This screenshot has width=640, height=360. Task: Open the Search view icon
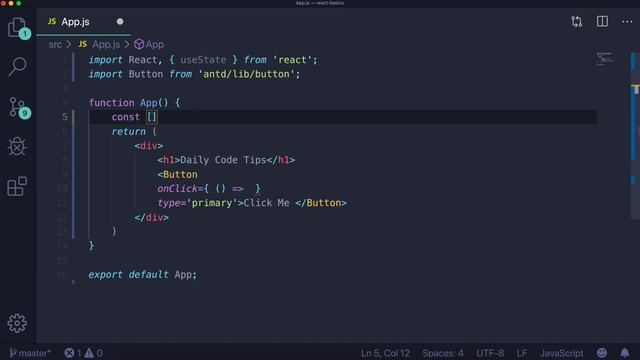click(18, 67)
